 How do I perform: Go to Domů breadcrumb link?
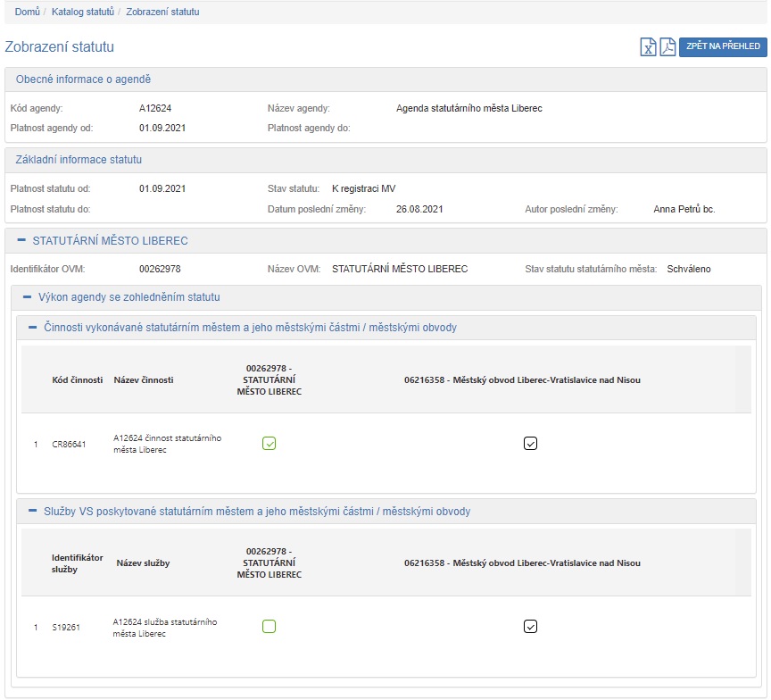(27, 12)
